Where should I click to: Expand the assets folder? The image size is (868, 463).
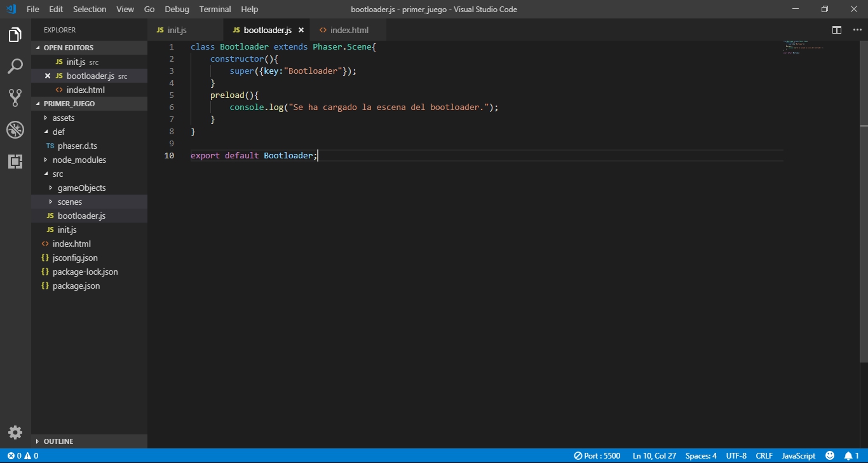pos(63,118)
